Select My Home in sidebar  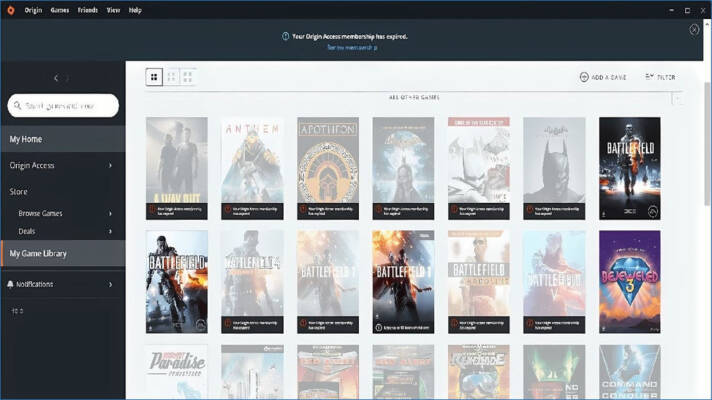63,139
